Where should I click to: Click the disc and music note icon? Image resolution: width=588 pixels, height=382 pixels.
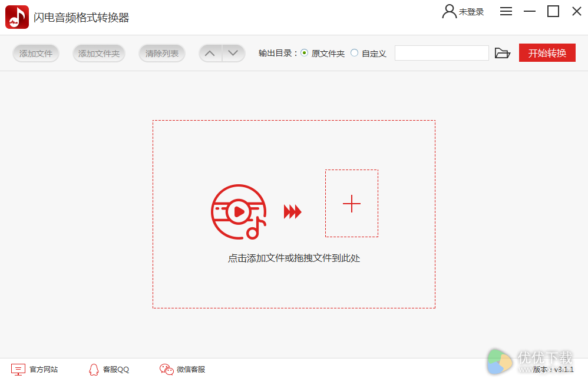click(x=239, y=211)
